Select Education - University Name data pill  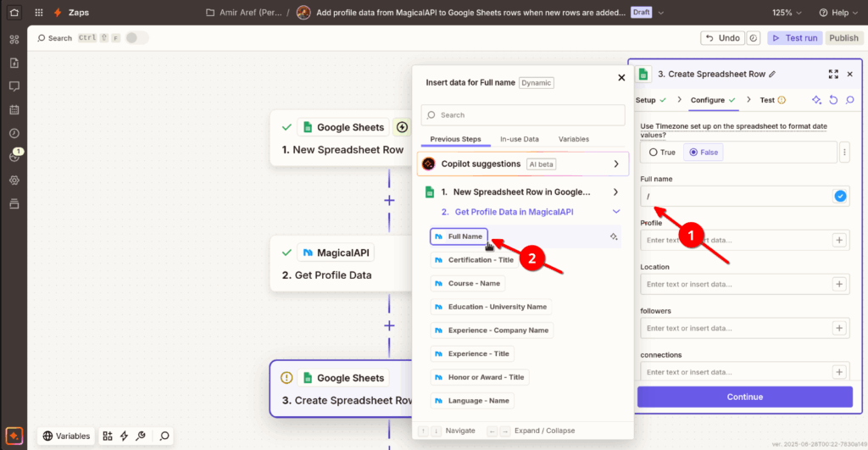491,307
